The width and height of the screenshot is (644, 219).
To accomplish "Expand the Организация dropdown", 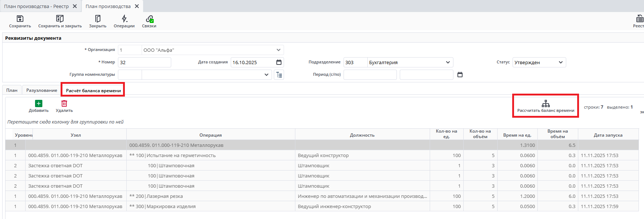I will point(278,50).
